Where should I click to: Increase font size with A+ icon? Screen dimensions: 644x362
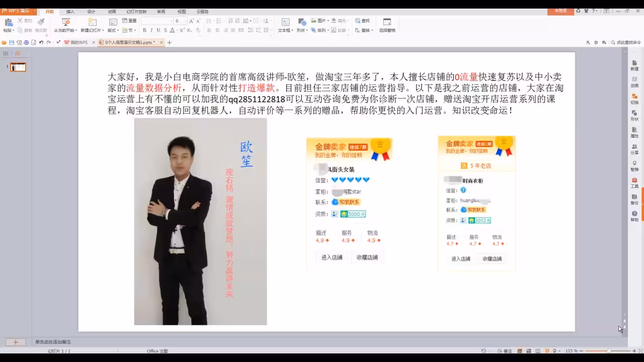click(x=191, y=21)
